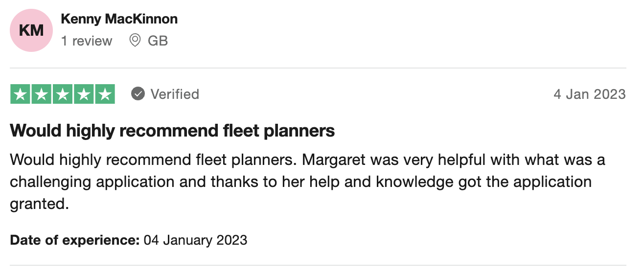Screen dimensions: 644x277
Task: Click the pink KM avatar circle
Action: click(x=31, y=30)
